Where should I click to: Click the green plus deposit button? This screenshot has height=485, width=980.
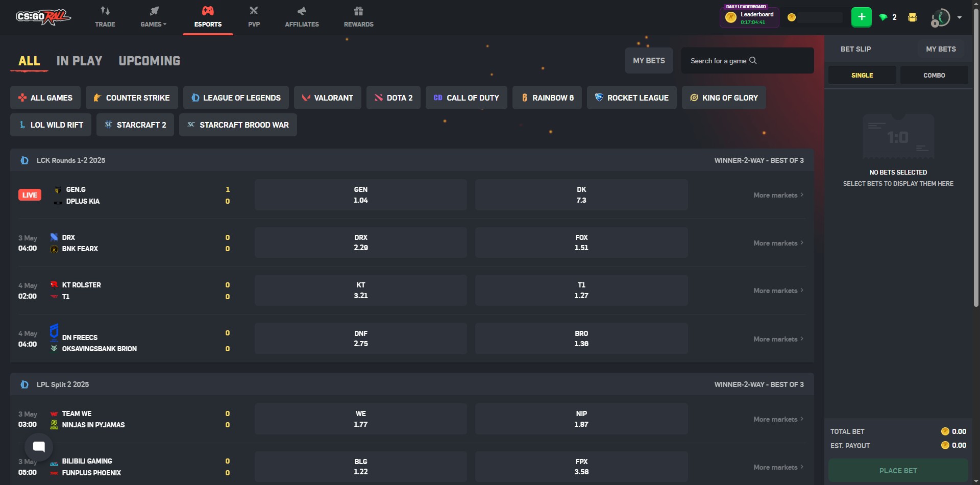(862, 17)
